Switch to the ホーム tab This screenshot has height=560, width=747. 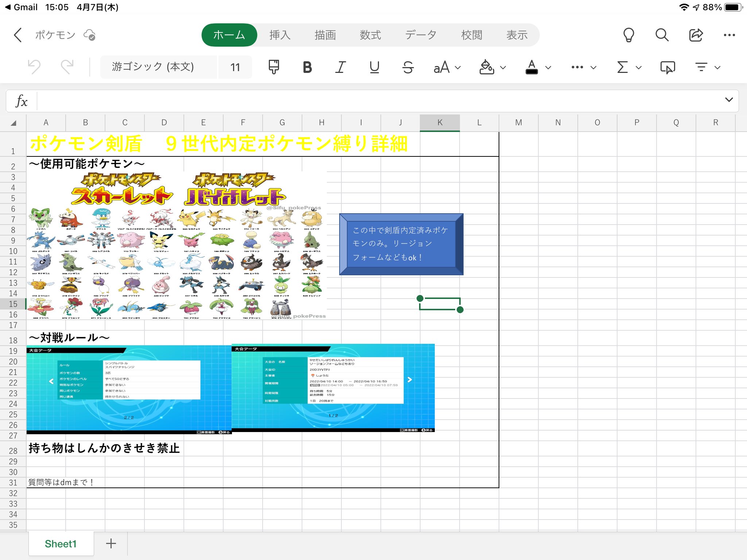tap(229, 35)
